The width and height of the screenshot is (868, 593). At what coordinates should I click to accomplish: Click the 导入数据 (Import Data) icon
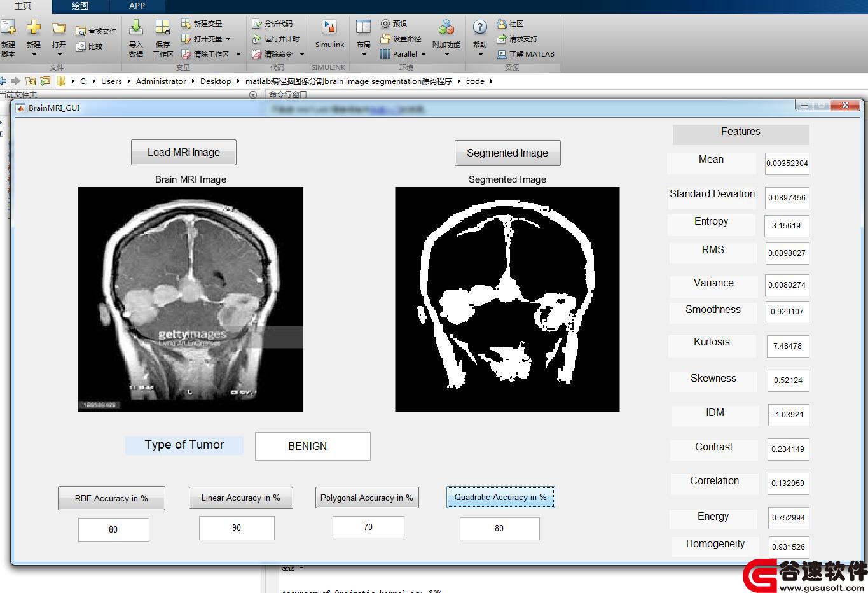coord(136,27)
